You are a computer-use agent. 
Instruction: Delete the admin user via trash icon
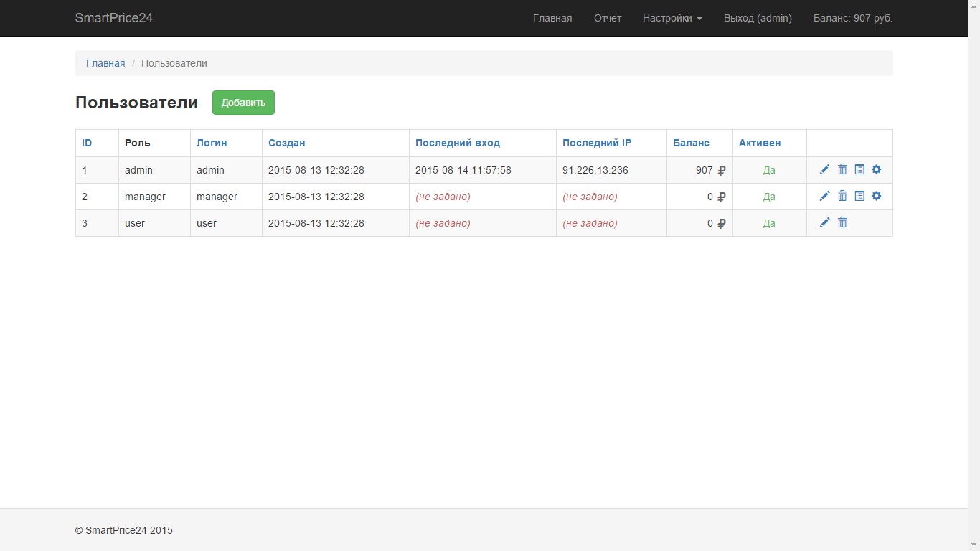842,169
